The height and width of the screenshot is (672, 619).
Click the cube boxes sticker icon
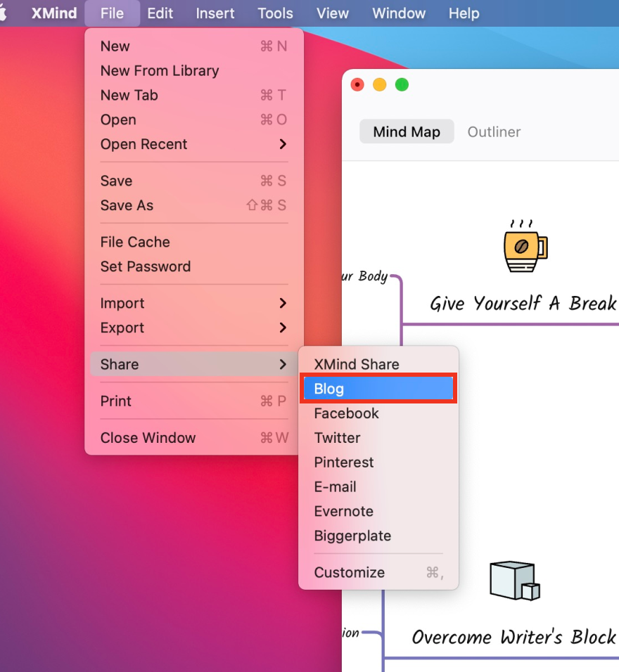tap(515, 581)
